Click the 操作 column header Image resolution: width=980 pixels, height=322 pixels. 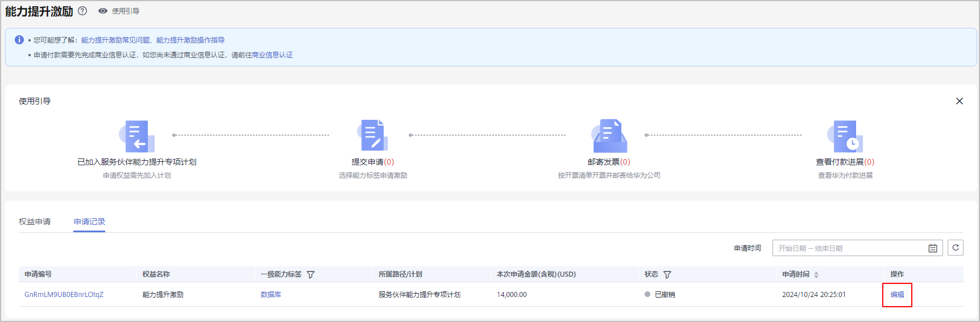897,274
